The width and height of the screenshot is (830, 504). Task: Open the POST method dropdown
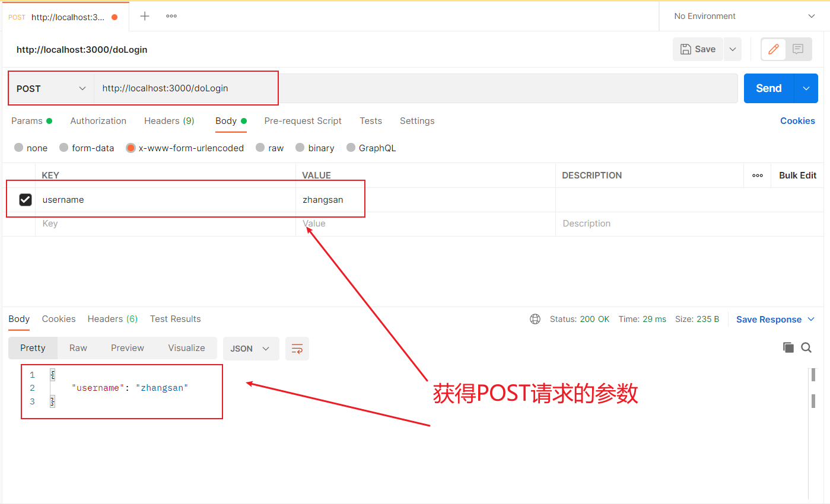(51, 88)
